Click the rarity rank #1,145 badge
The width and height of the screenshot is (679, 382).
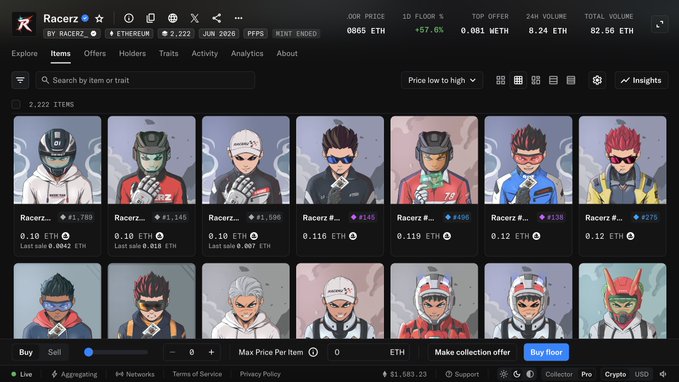tap(171, 217)
